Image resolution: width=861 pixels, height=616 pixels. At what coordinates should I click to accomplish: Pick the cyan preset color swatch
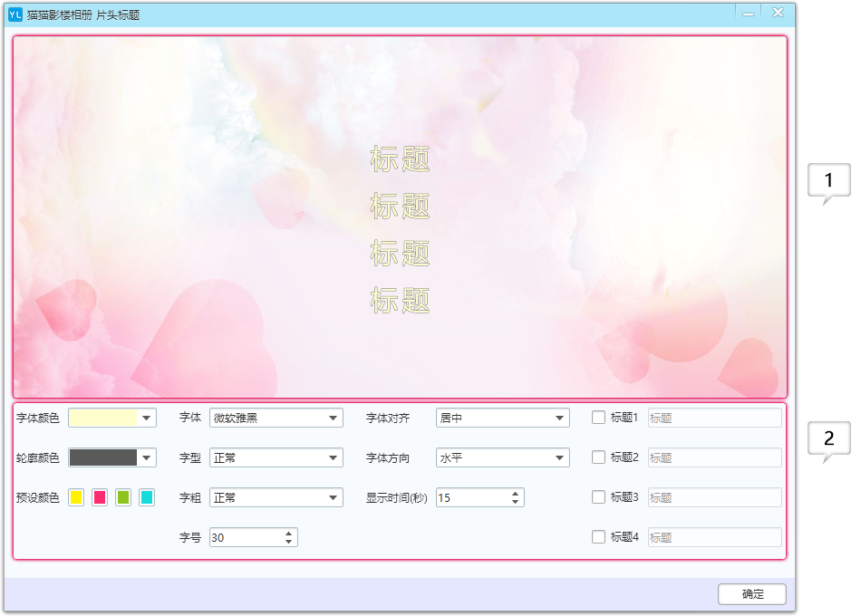pos(147,497)
